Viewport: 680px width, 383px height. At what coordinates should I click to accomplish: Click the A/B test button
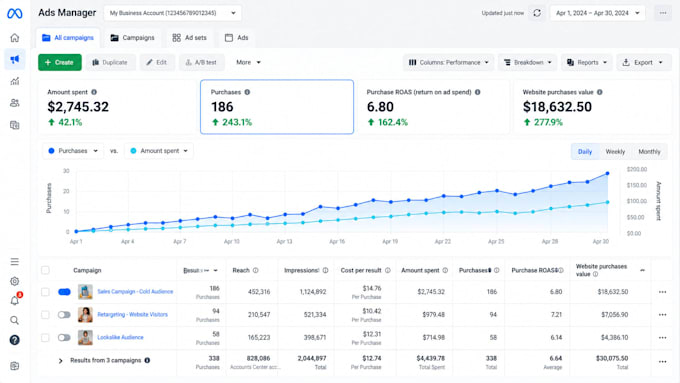[201, 62]
